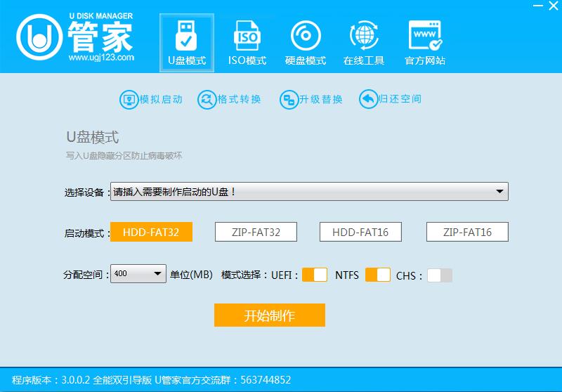Open 在线工具 globe icon
Image resolution: width=562 pixels, height=392 pixels.
(x=363, y=34)
